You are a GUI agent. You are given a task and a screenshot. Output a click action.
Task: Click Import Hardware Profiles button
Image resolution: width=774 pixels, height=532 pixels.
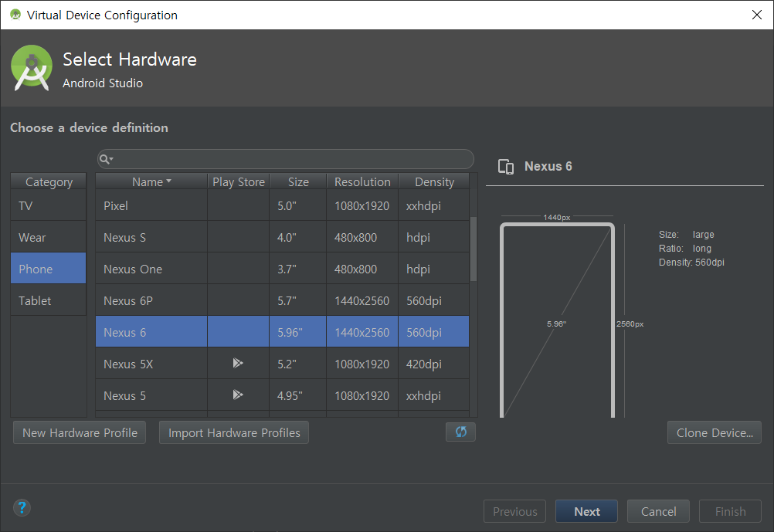coord(234,432)
